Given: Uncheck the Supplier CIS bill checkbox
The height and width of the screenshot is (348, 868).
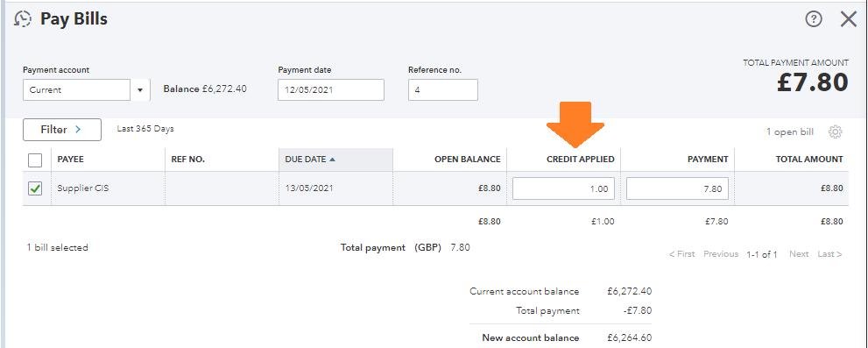Looking at the screenshot, I should [x=35, y=188].
